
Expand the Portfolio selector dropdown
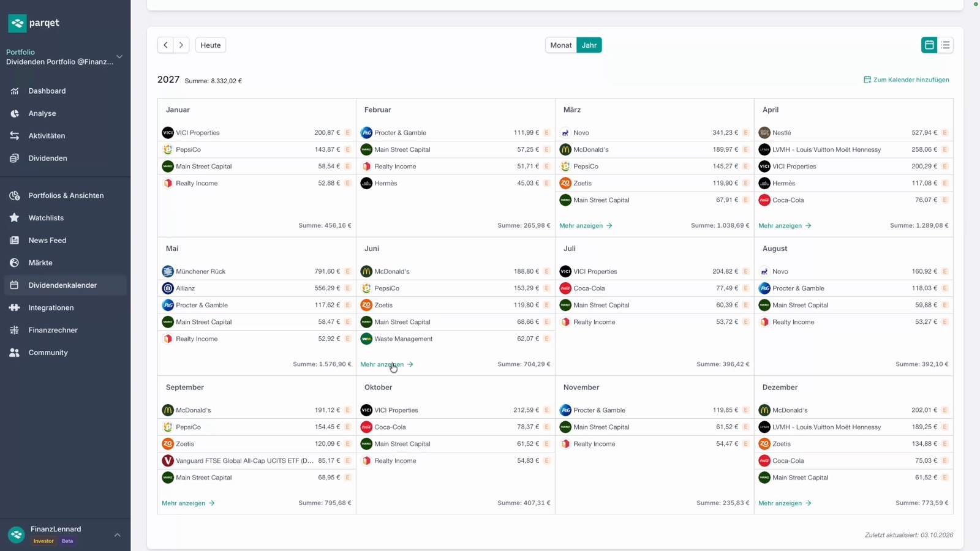119,57
